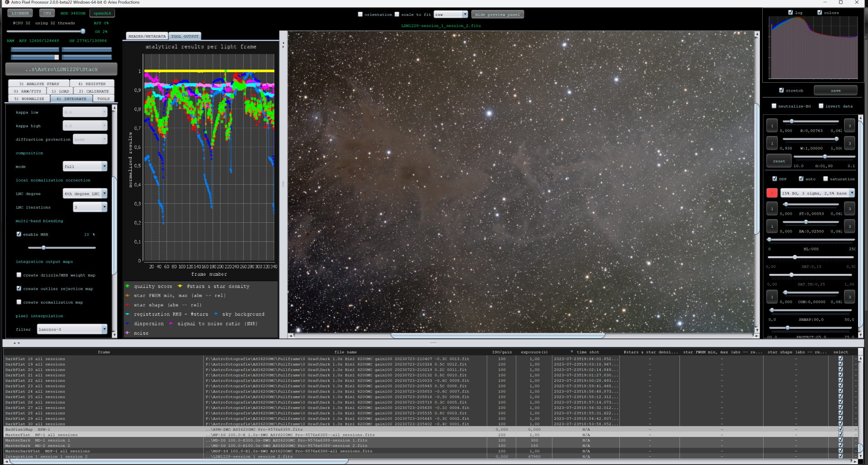Click the red star shape legend marker
This screenshot has width=868, height=465.
click(x=127, y=305)
